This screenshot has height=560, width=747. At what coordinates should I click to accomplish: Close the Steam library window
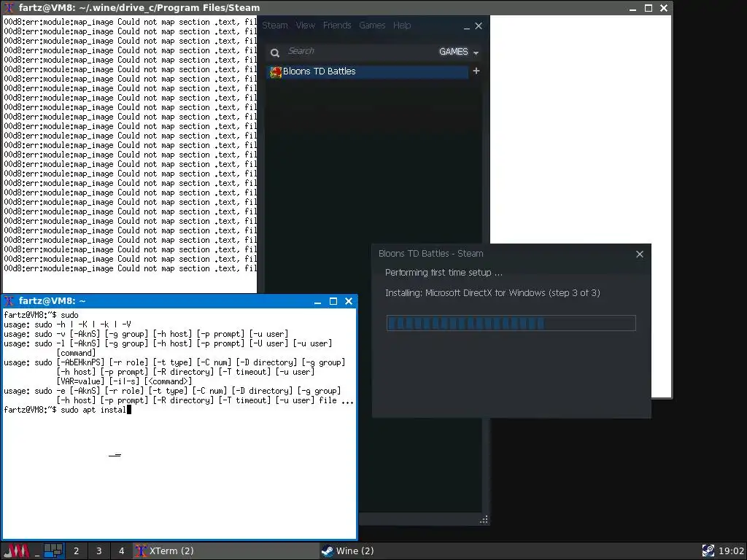(479, 26)
